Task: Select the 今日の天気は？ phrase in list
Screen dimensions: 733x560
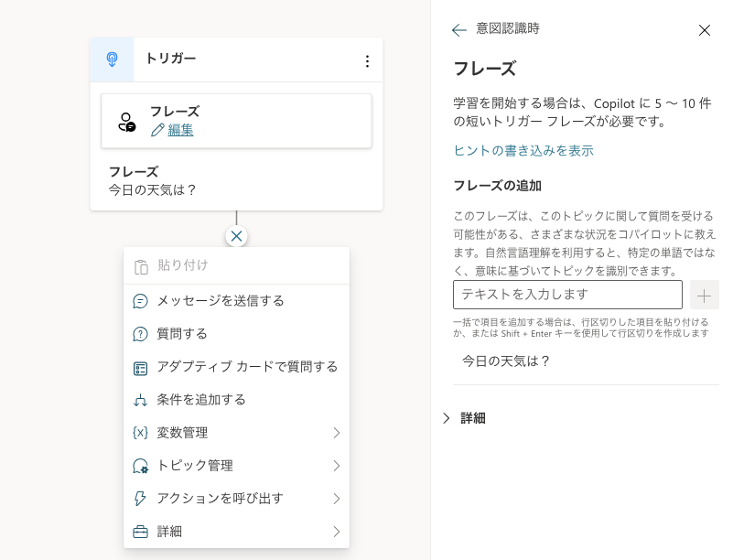Action: [506, 361]
